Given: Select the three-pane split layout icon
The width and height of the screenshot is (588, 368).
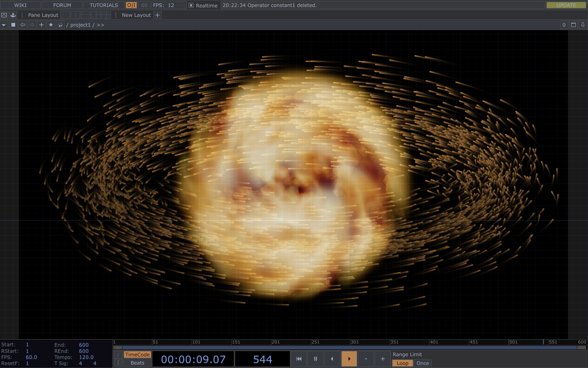Looking at the screenshot, I should point(96,15).
